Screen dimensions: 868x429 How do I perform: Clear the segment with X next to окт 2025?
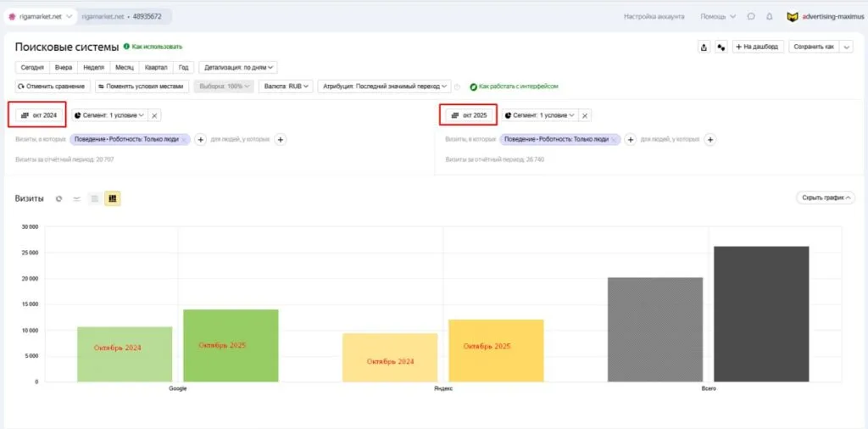tap(585, 115)
